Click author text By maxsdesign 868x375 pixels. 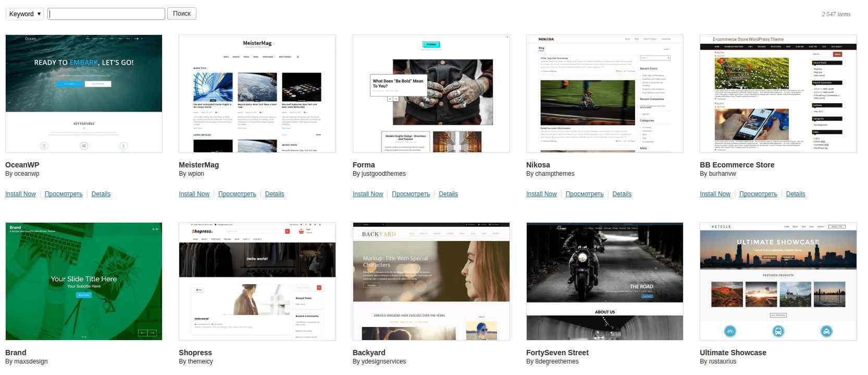[27, 361]
